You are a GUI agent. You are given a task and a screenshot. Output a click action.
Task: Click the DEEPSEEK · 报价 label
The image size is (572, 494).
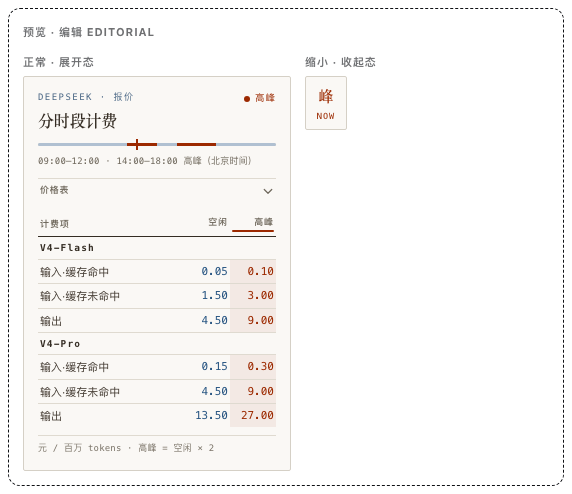tap(86, 97)
